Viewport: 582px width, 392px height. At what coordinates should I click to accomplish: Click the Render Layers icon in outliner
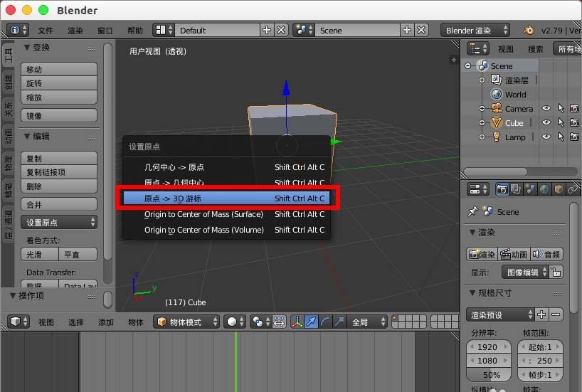coord(496,80)
